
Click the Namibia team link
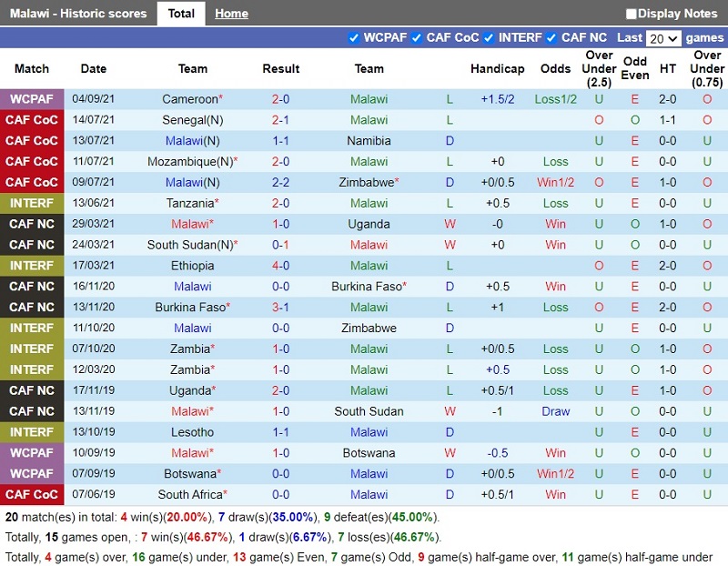369,141
